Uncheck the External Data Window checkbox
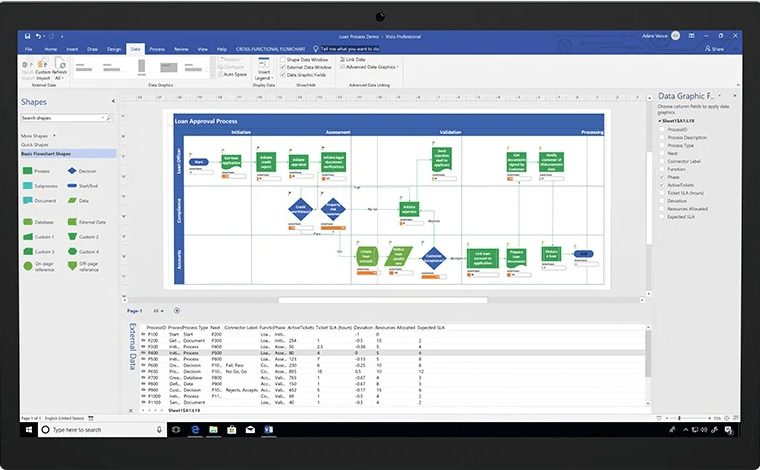This screenshot has height=470, width=760. coord(283,67)
